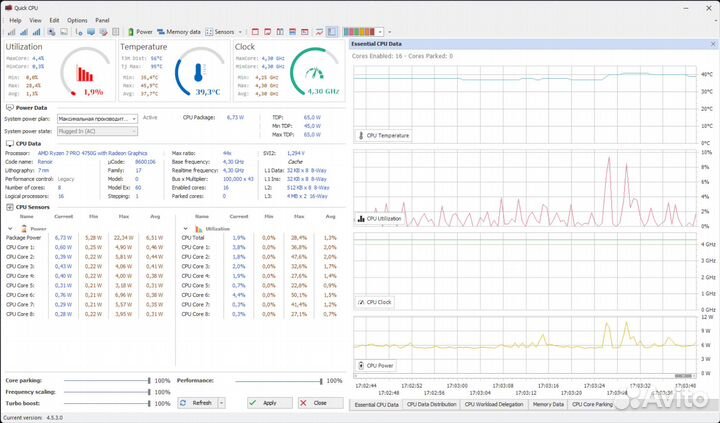Toggle the highlighted side panel layout icon
Viewport: 720px width, 423px height.
tap(332, 32)
